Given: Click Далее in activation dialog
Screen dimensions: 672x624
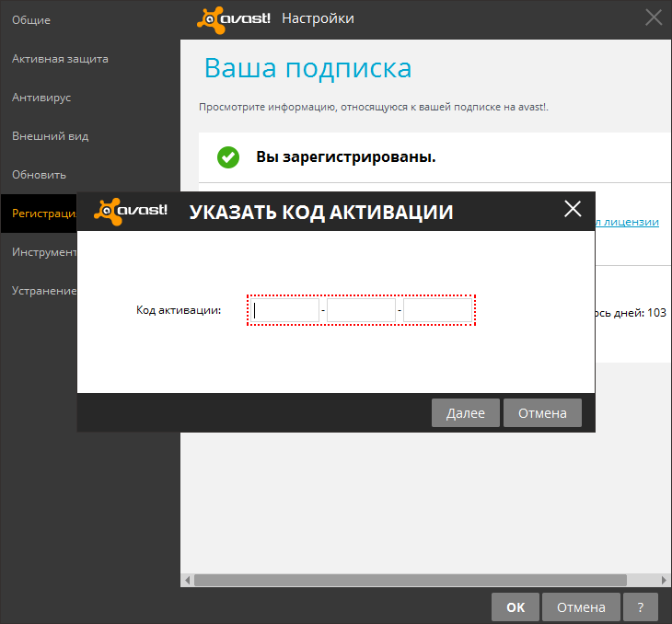Looking at the screenshot, I should tap(466, 412).
